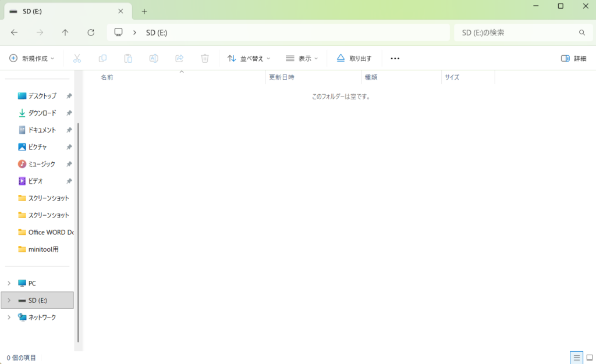Sort by 更新日時 column header
Image resolution: width=596 pixels, height=364 pixels.
click(281, 77)
